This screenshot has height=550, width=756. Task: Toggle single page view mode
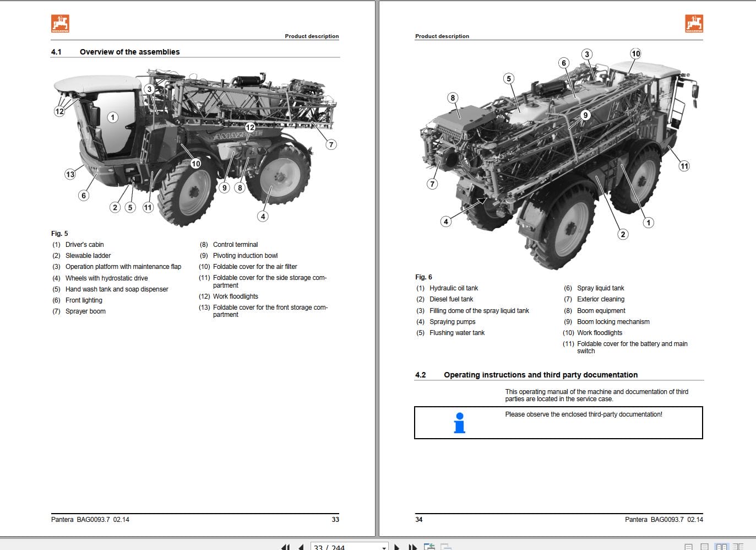pos(688,547)
